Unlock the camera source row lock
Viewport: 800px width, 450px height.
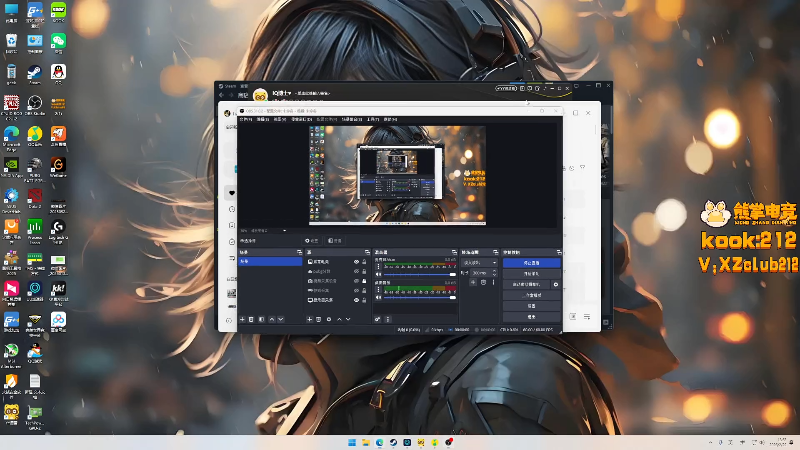[364, 281]
